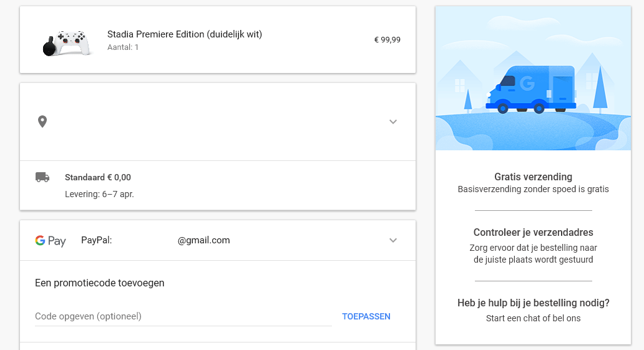Click the Google Pay logo
Viewport: 644px width, 350px height.
[x=51, y=241]
